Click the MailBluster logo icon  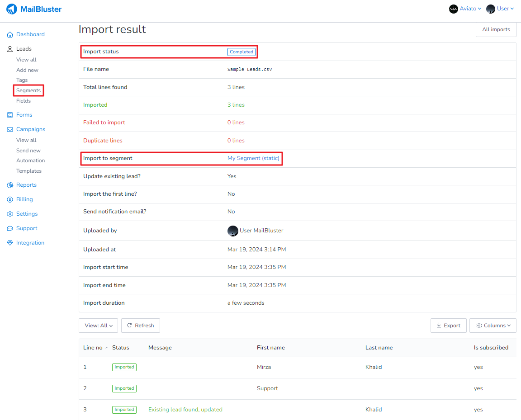pos(12,9)
